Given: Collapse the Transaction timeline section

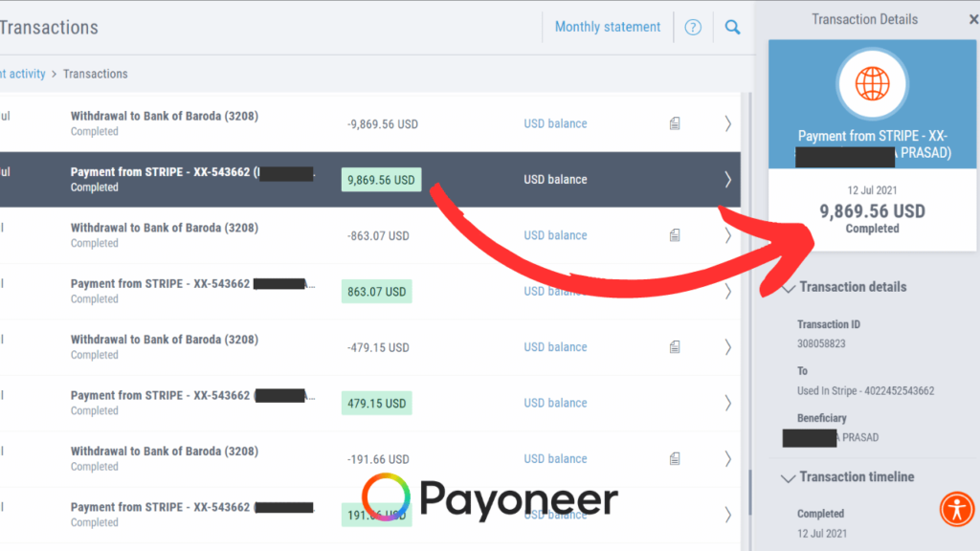Looking at the screenshot, I should click(x=789, y=477).
